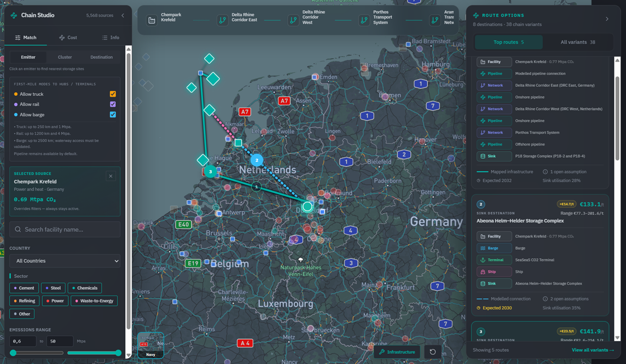Click Pipeline chip for Offshore pipeline
Image resolution: width=626 pixels, height=364 pixels.
click(494, 144)
